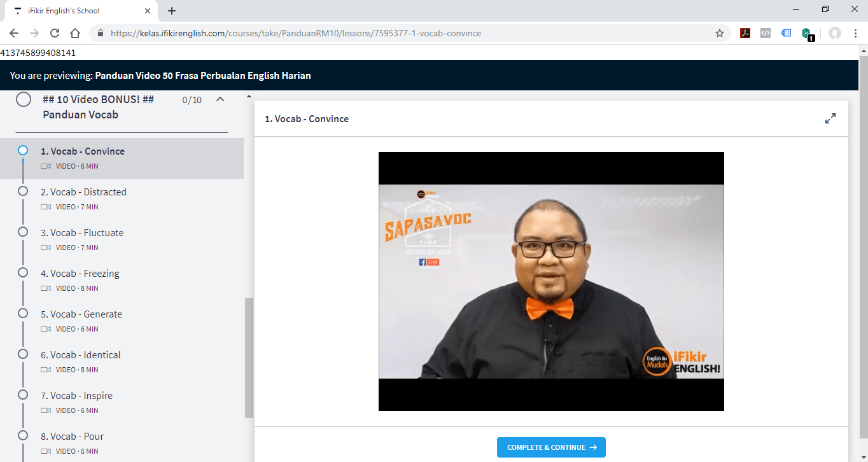Toggle completion circle for Vocab - Distracted

click(23, 191)
